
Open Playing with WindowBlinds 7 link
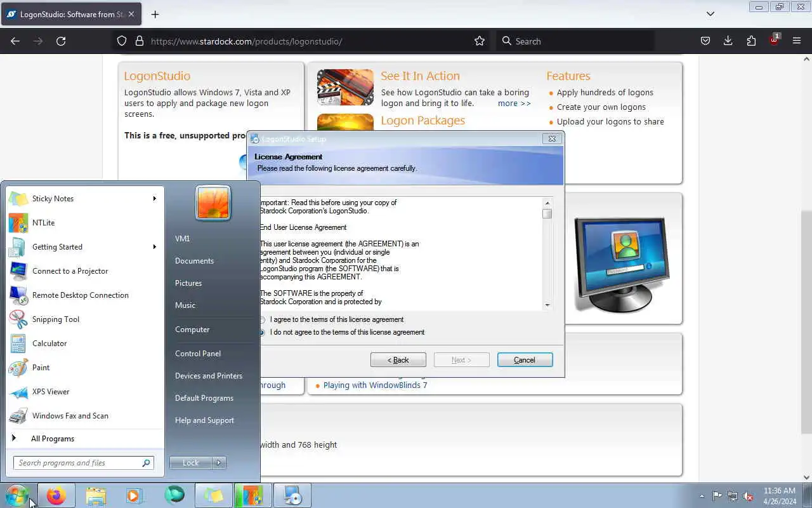coord(375,385)
